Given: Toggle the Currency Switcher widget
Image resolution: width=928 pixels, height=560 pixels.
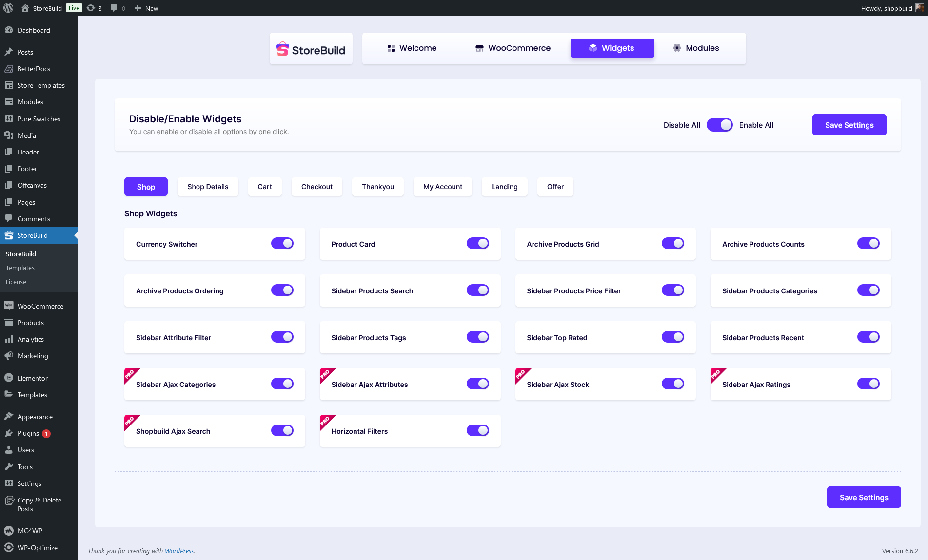Looking at the screenshot, I should [x=282, y=243].
